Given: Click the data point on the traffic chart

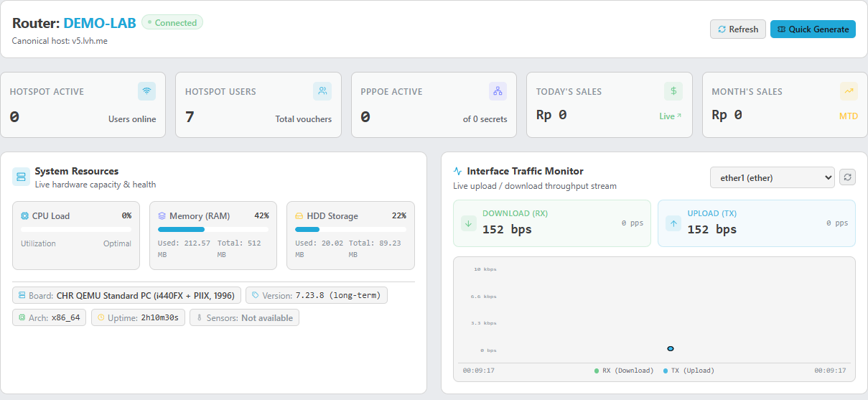Looking at the screenshot, I should coord(671,348).
